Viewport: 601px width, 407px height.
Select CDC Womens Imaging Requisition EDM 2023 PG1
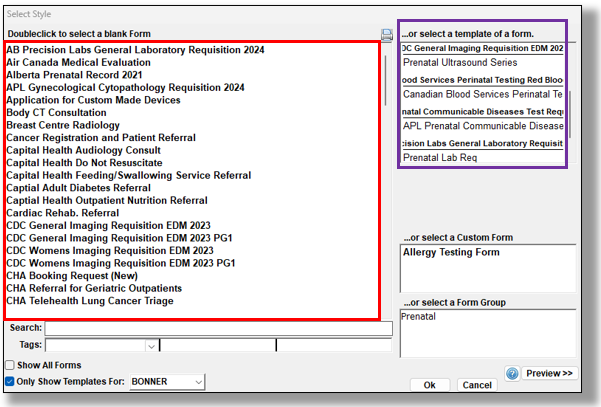(121, 263)
